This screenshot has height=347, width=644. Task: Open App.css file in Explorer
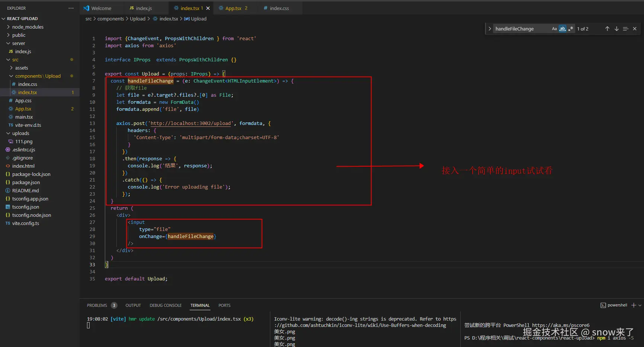(23, 100)
